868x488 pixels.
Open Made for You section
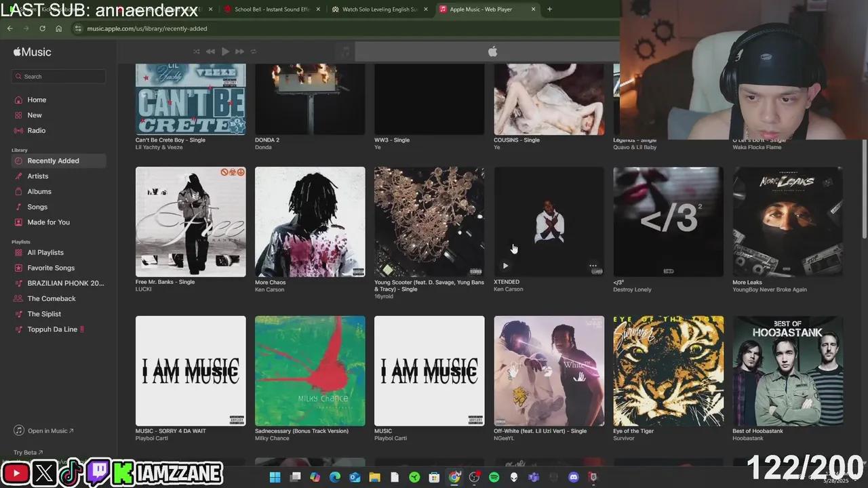[x=48, y=222]
